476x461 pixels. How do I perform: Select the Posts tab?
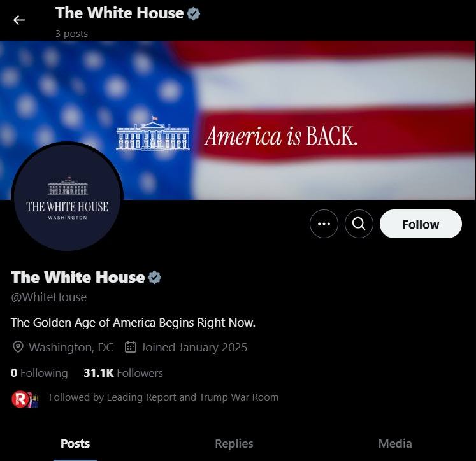(x=75, y=443)
